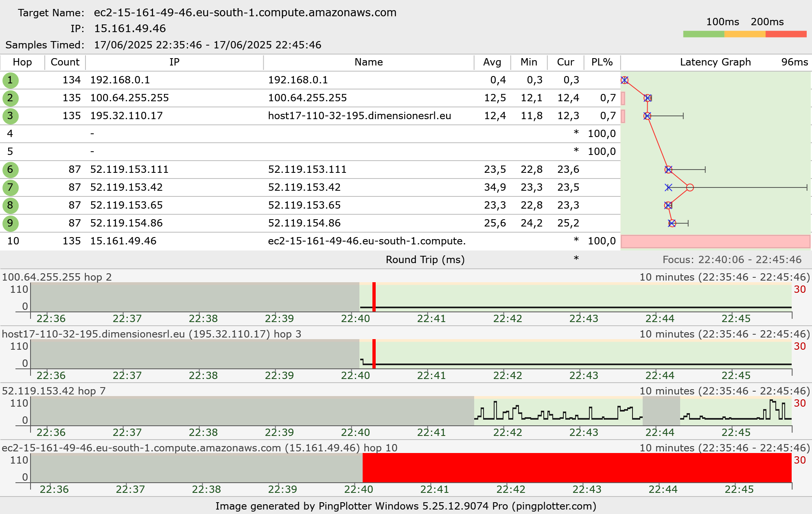
Task: Click the green 100ms legend color bar
Action: coord(703,34)
